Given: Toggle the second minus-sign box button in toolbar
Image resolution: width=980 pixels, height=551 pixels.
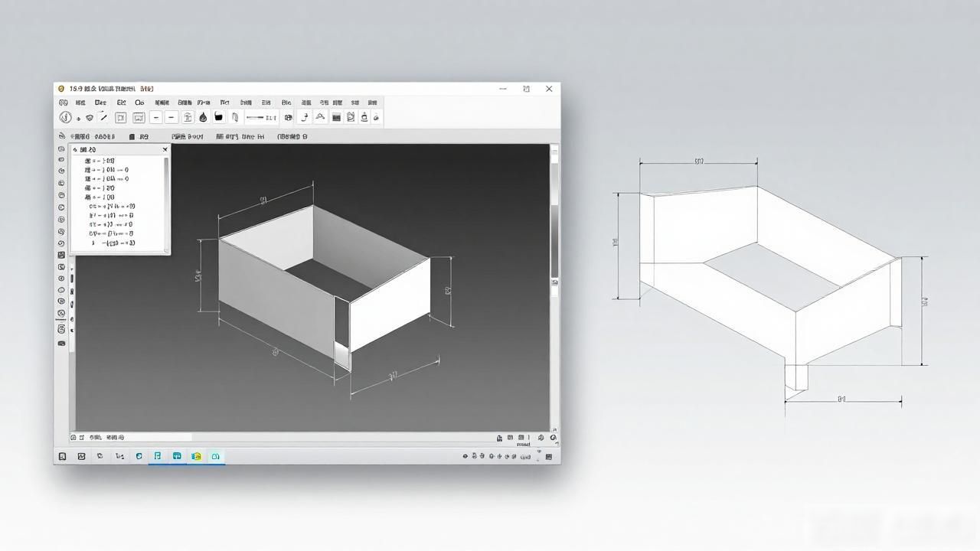Looking at the screenshot, I should pyautogui.click(x=171, y=117).
